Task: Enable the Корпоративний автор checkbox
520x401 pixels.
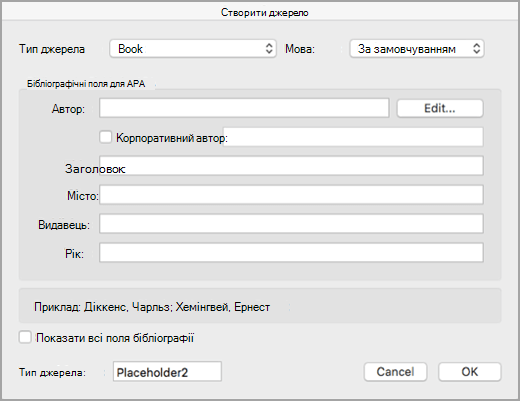Action: tap(106, 137)
